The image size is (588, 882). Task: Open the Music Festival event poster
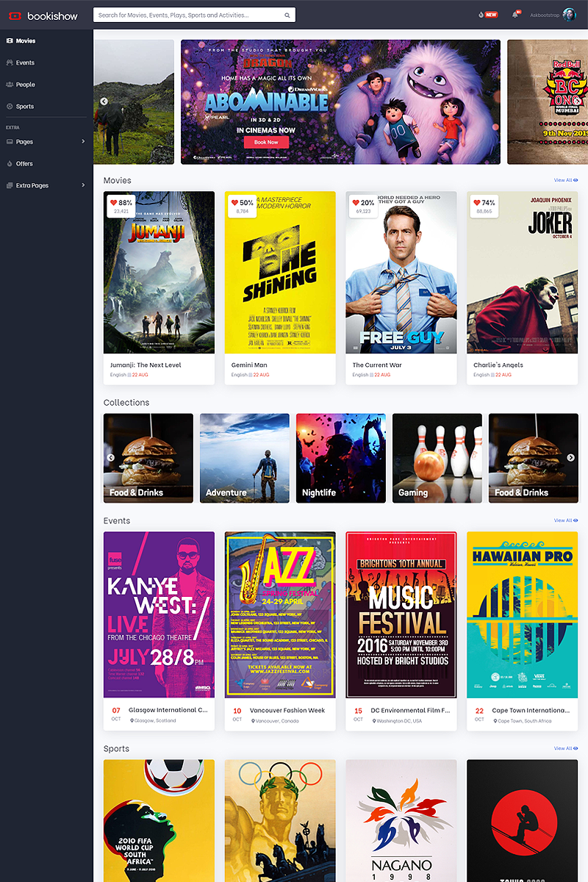pos(401,614)
